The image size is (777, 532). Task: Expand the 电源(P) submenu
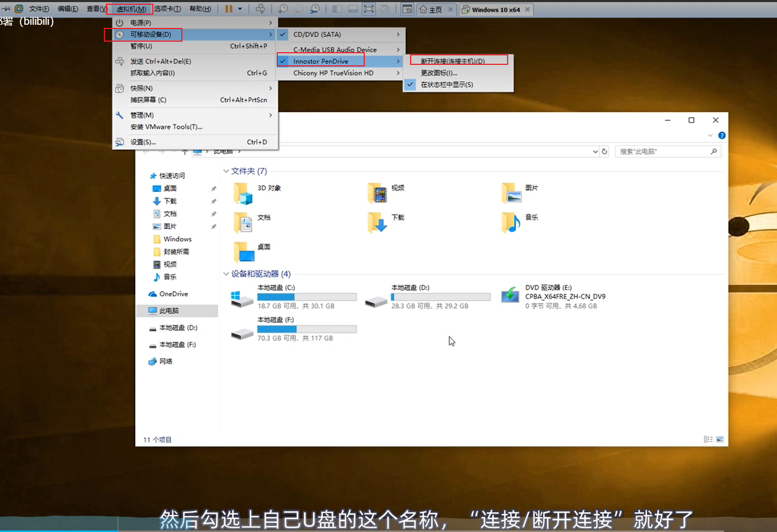pyautogui.click(x=195, y=23)
